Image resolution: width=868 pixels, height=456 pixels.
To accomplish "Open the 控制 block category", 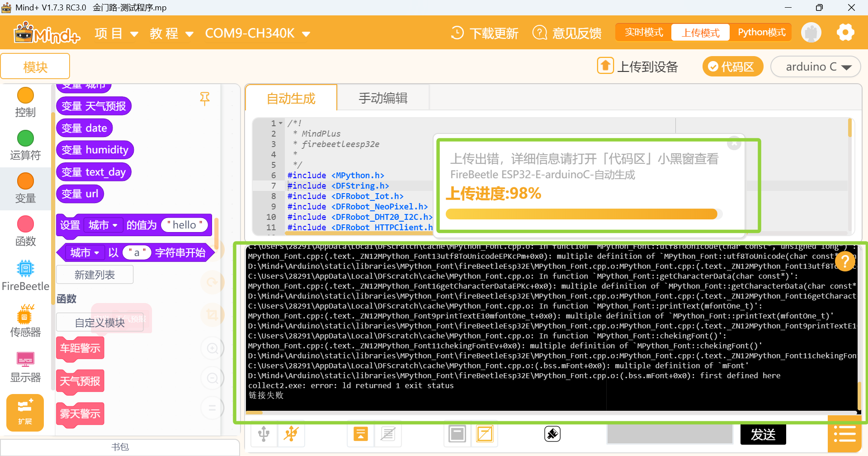I will click(x=25, y=103).
